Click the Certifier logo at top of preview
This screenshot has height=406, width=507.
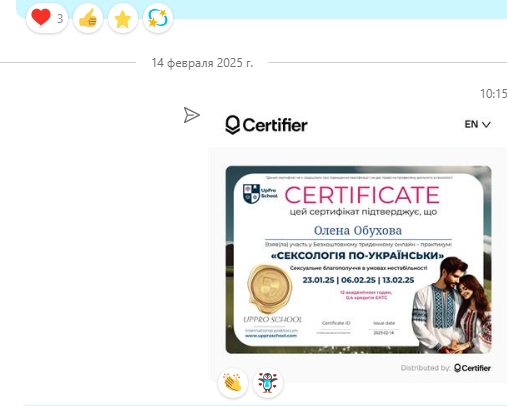click(266, 125)
